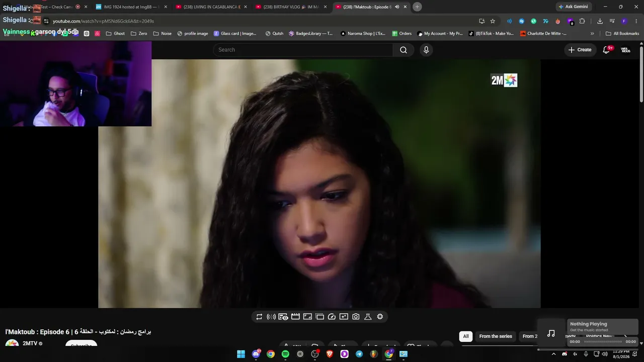Open Discord from the taskbar
Viewport: 644px width, 362px height.
point(256,354)
